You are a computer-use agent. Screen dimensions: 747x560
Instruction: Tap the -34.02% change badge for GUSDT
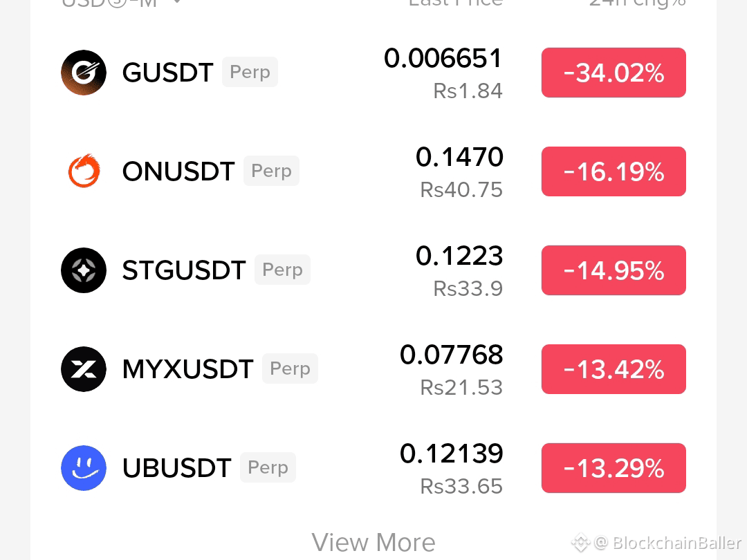click(614, 73)
